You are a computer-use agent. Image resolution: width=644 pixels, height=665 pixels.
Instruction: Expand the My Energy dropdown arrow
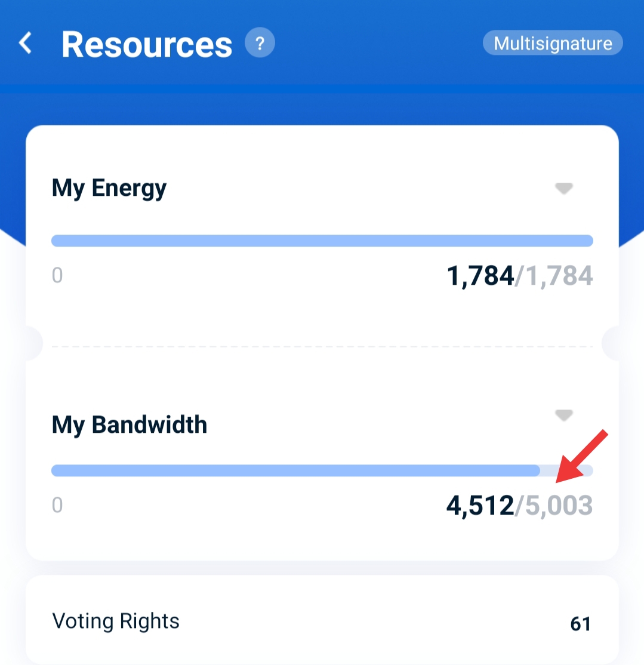(x=564, y=188)
